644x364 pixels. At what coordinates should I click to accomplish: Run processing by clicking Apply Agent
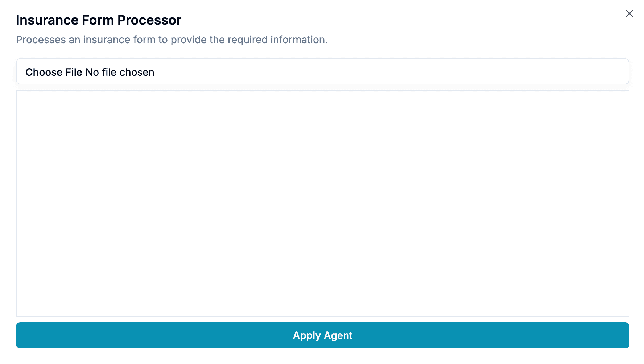tap(322, 335)
